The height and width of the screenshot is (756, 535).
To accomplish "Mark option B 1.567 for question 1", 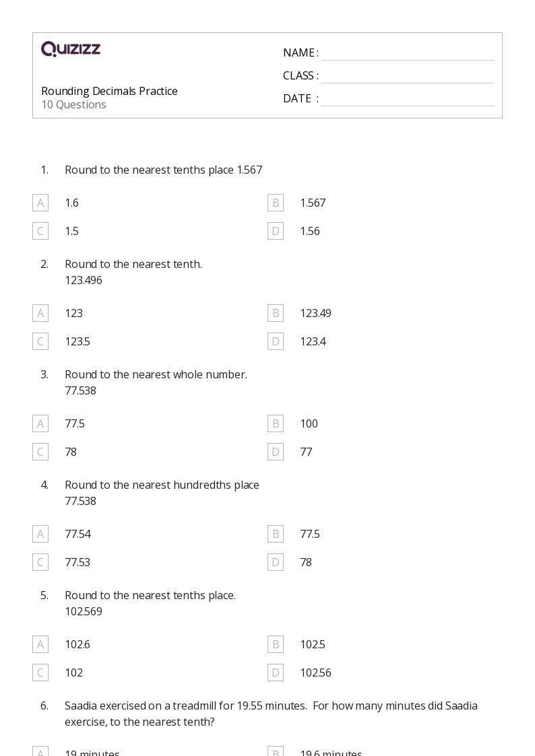I will [x=276, y=203].
